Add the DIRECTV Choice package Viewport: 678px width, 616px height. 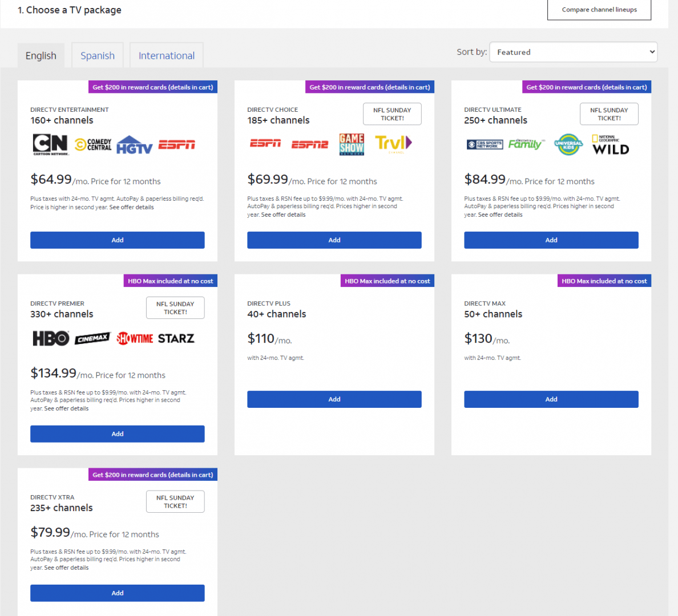tap(334, 240)
